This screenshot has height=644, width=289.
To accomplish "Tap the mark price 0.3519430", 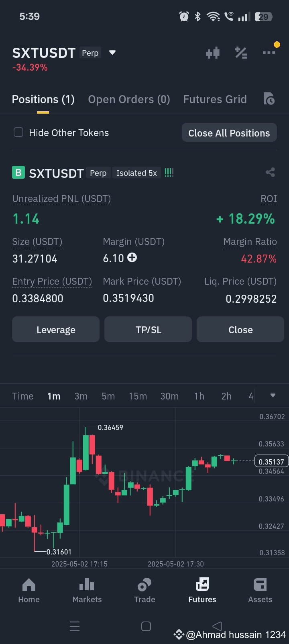I will pyautogui.click(x=128, y=298).
